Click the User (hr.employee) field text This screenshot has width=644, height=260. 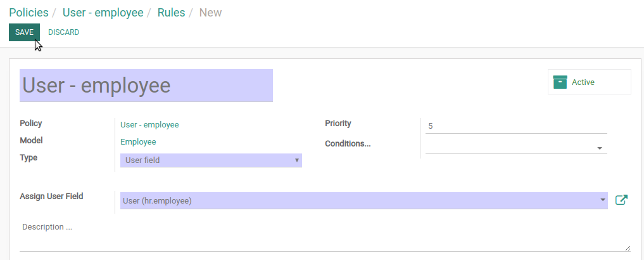pos(157,201)
